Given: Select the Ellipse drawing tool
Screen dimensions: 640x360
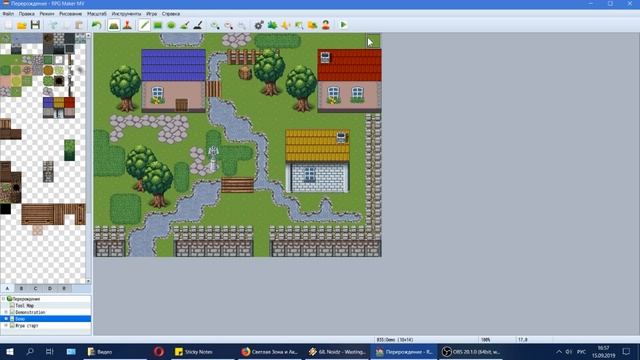Looking at the screenshot, I should click(x=171, y=25).
